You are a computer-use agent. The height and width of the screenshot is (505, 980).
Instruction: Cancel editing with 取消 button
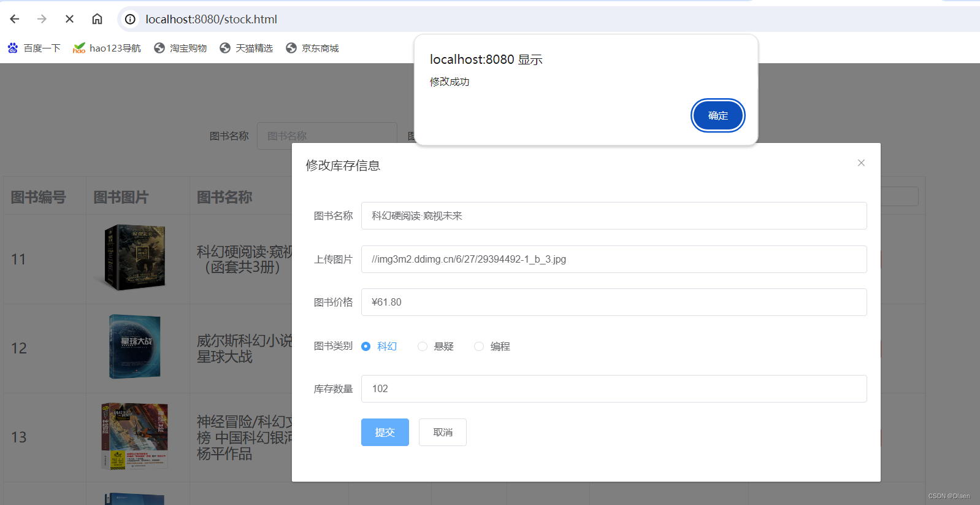pos(443,432)
